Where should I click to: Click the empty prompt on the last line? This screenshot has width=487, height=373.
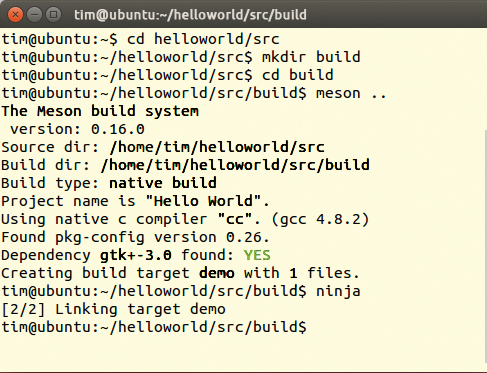click(x=154, y=327)
